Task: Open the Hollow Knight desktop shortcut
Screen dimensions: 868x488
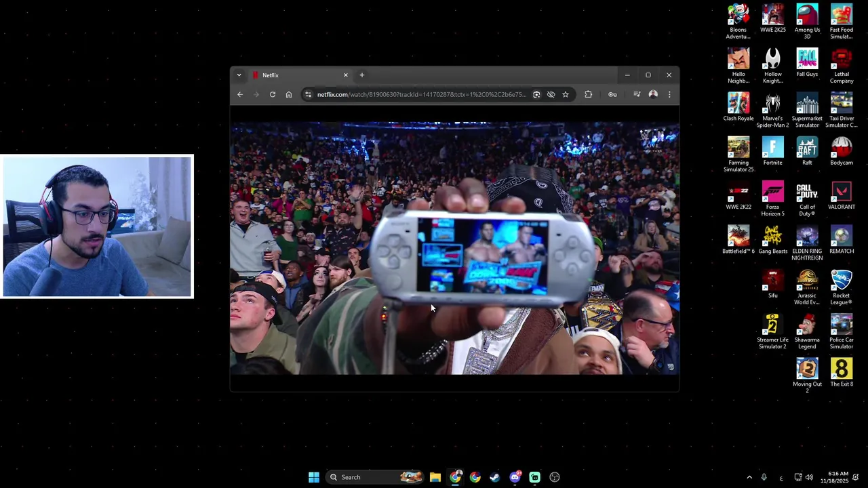Action: 773,66
